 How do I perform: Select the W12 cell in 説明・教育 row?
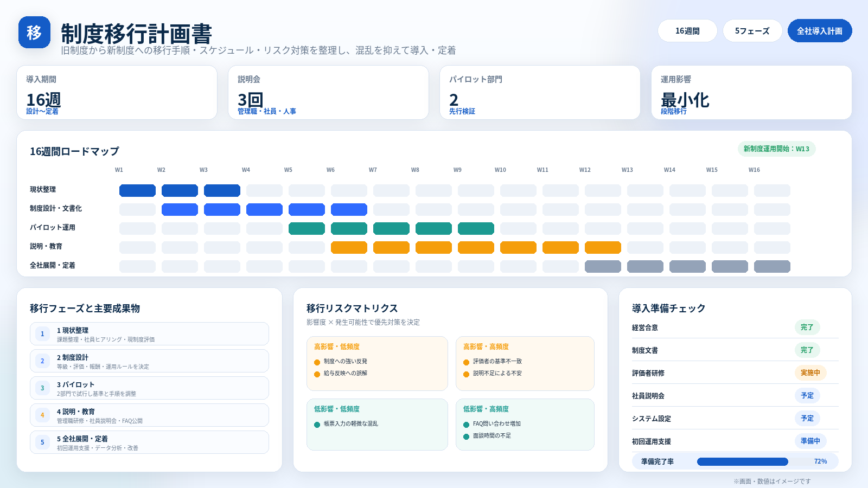point(603,247)
